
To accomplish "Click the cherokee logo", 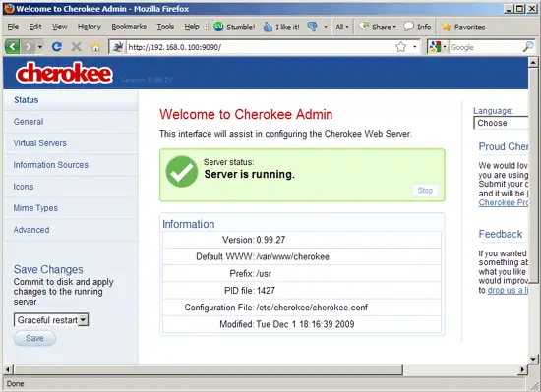I will 64,73.
